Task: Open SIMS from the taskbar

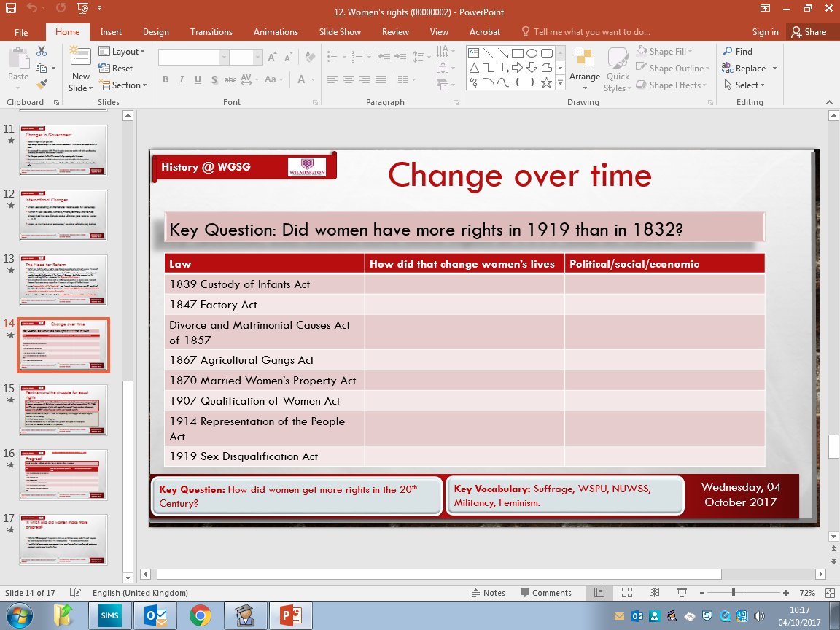Action: (x=109, y=615)
